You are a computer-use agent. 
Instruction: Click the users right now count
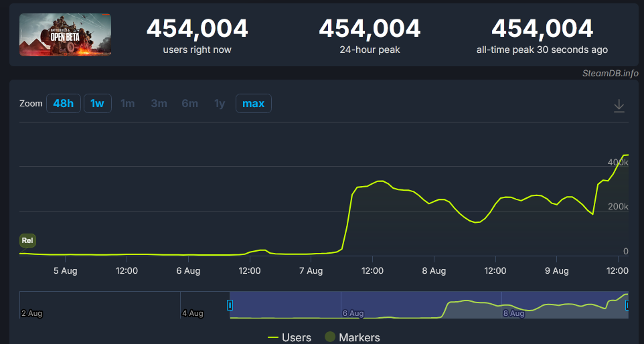click(x=197, y=29)
